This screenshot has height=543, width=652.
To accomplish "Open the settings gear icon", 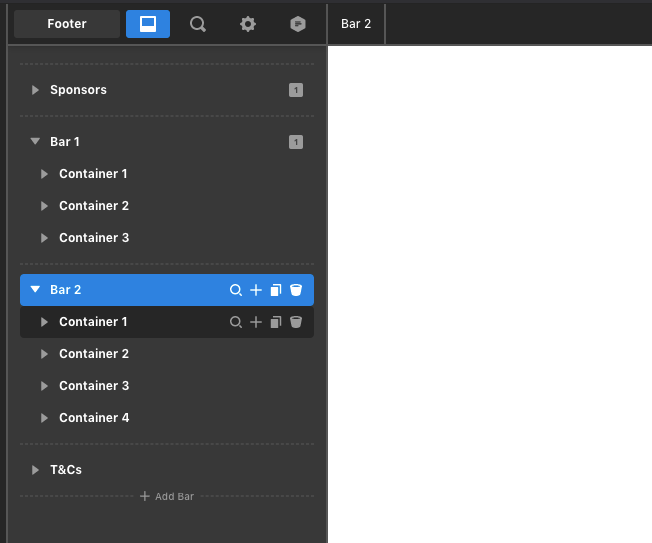I will 248,24.
